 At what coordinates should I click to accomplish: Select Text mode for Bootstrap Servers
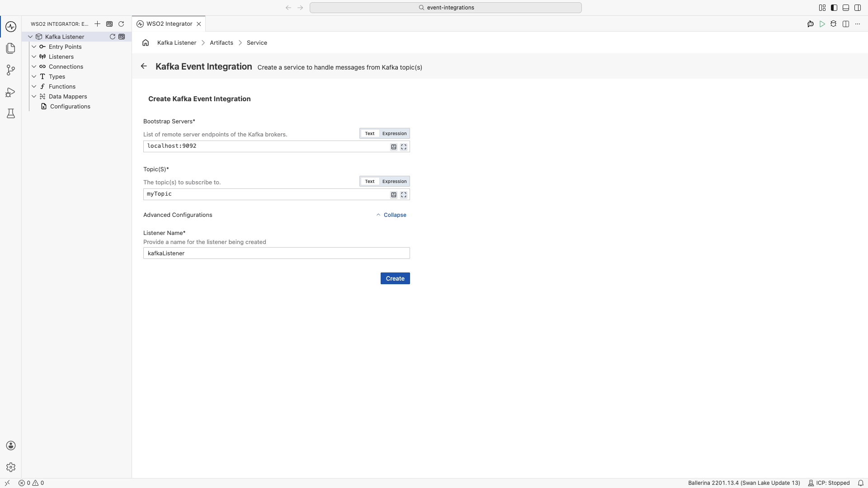click(x=370, y=133)
